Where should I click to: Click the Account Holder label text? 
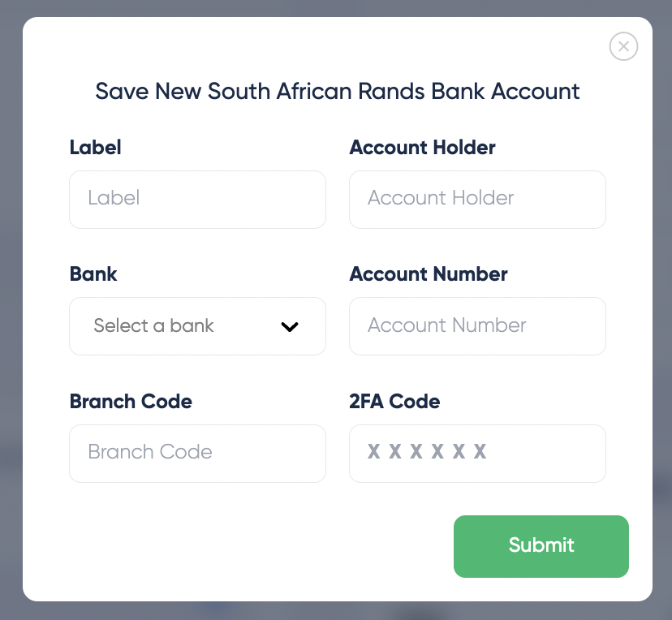[422, 148]
